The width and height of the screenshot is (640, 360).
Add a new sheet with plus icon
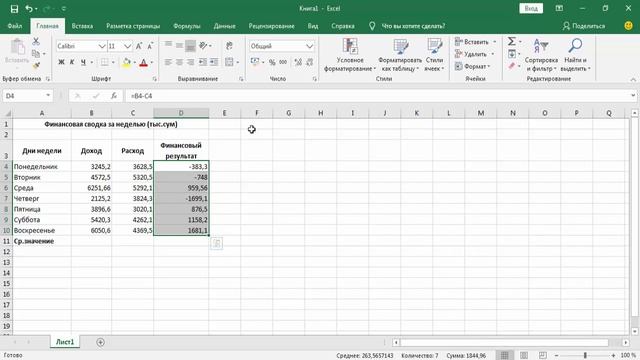pyautogui.click(x=100, y=342)
